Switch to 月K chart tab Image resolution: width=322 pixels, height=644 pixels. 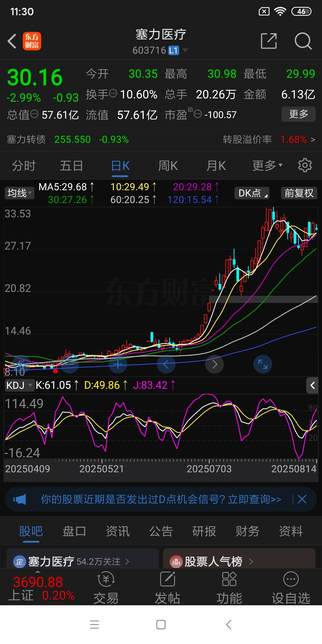coord(216,166)
